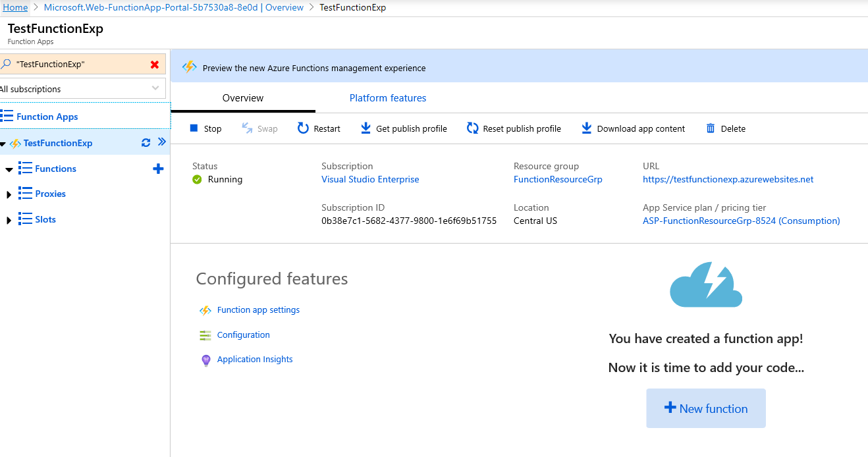Click the search magnifier icon
This screenshot has width=868, height=457.
pyautogui.click(x=6, y=65)
